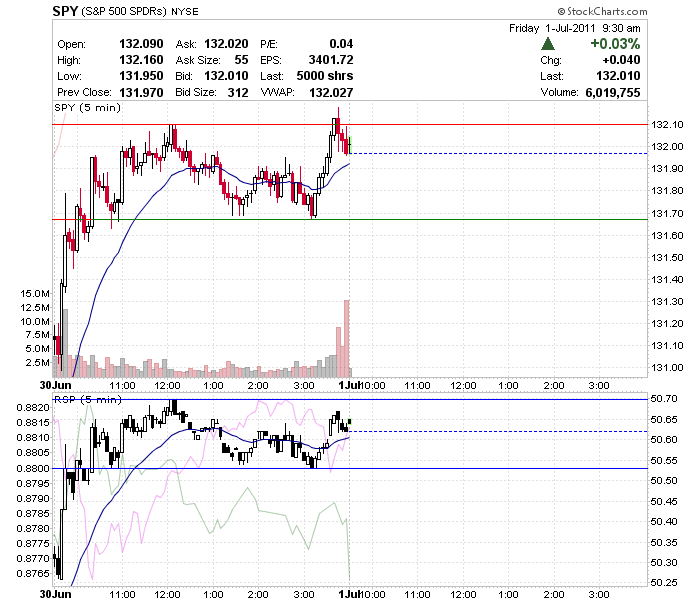Viewport: 700px width, 603px height.
Task: Click the tallest pink volume bar
Action: coord(346,339)
